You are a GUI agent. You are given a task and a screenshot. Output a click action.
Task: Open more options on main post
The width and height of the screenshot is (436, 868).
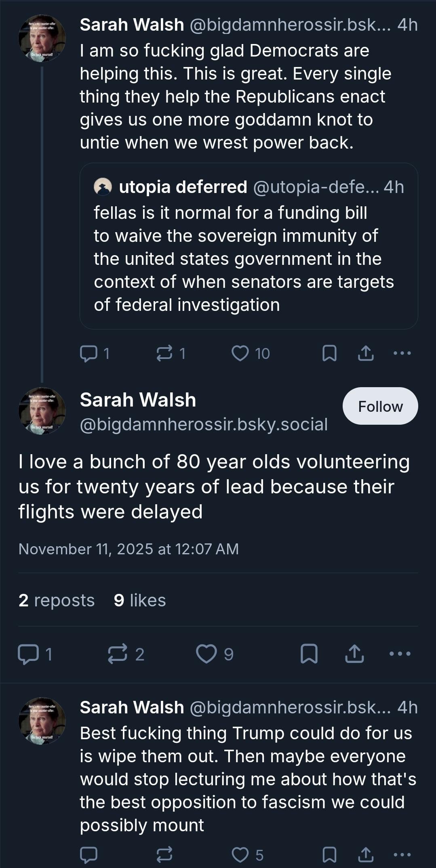pyautogui.click(x=400, y=654)
